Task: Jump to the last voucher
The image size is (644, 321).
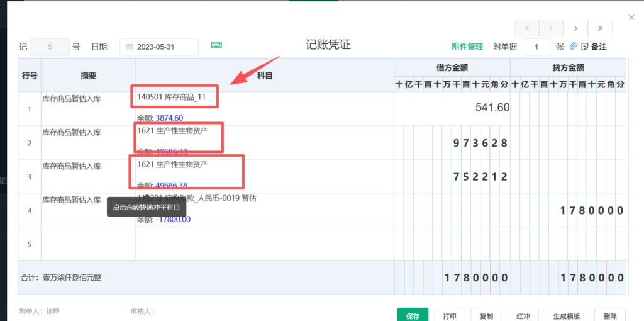Action: tap(600, 28)
